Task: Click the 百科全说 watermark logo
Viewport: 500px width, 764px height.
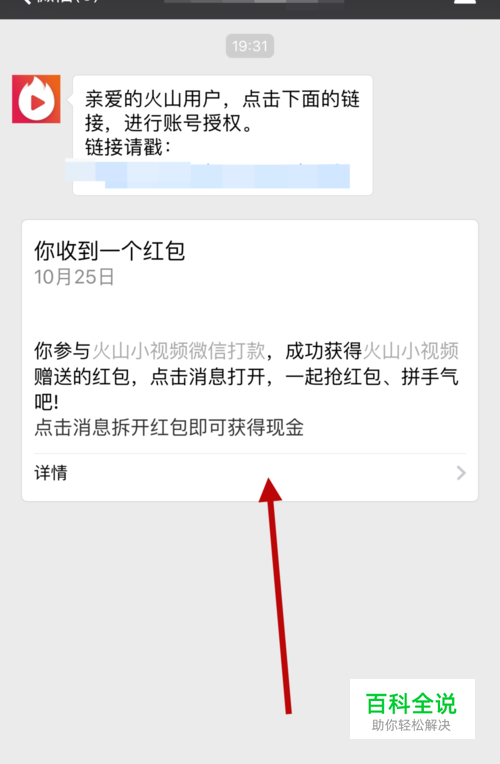Action: 412,704
